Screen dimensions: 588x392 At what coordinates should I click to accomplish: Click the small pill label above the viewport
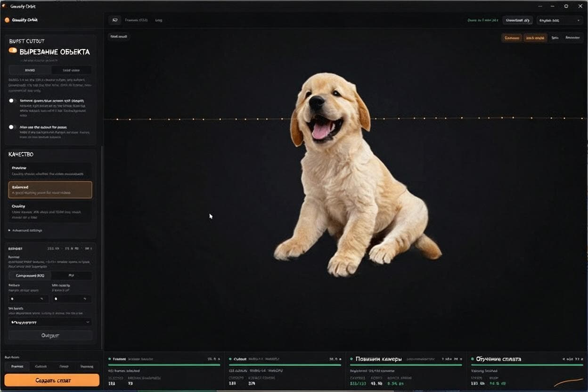tap(119, 36)
